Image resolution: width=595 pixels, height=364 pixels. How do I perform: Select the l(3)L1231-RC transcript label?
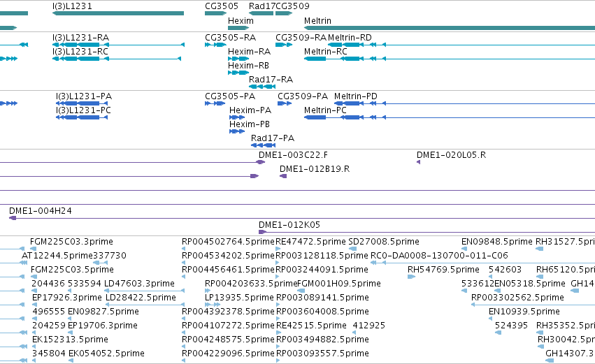(x=80, y=52)
